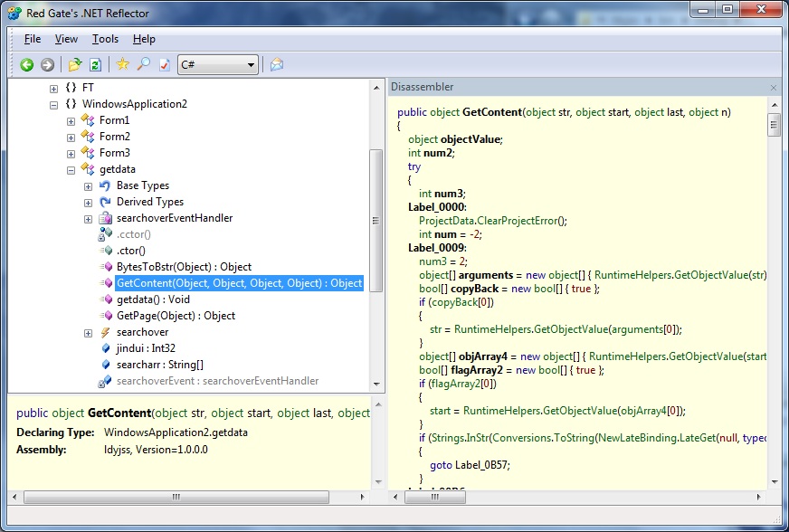Click the analyzer checkmark toolbar icon
This screenshot has height=532, width=789.
[164, 64]
